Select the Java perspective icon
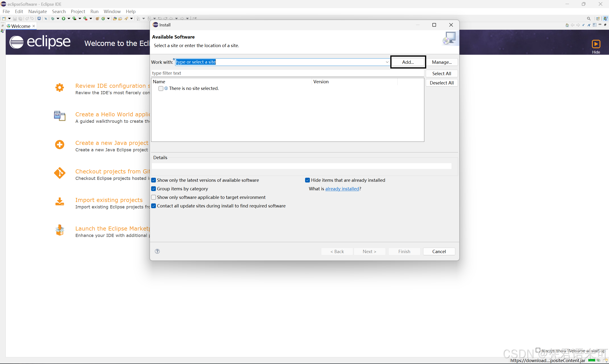 click(x=606, y=19)
